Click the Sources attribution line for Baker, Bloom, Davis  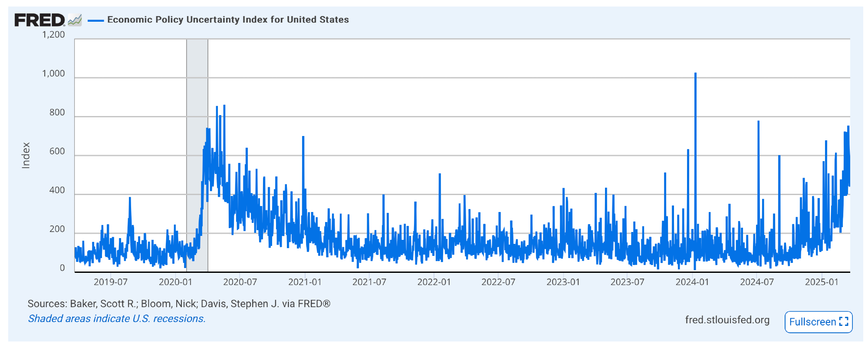tap(179, 304)
